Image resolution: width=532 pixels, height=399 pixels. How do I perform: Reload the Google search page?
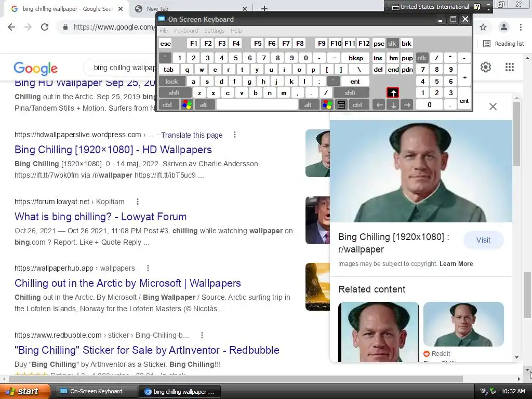pos(45,27)
